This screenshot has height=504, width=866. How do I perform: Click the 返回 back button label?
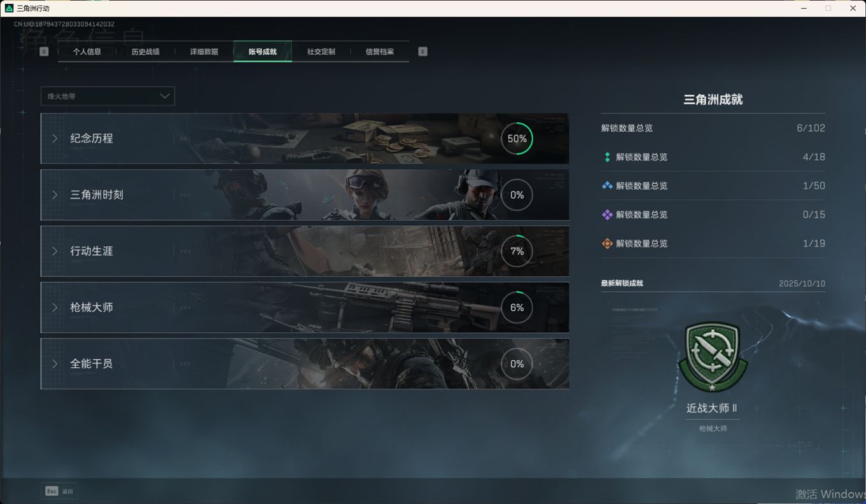(67, 492)
